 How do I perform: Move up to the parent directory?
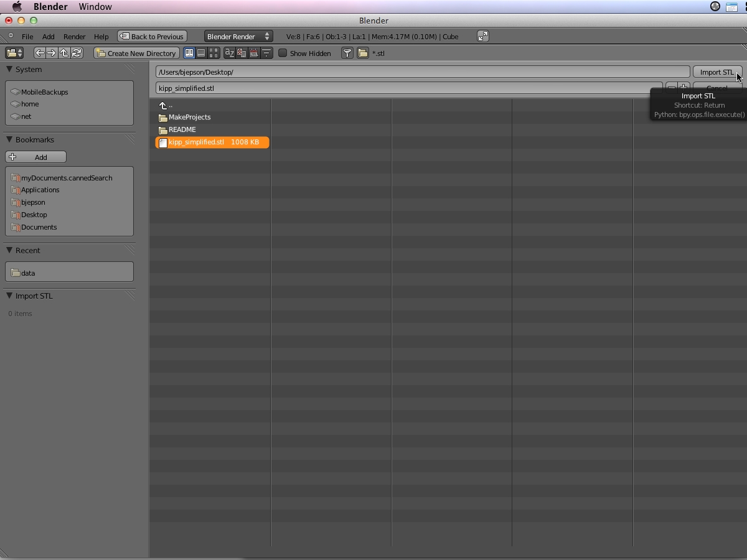click(64, 53)
